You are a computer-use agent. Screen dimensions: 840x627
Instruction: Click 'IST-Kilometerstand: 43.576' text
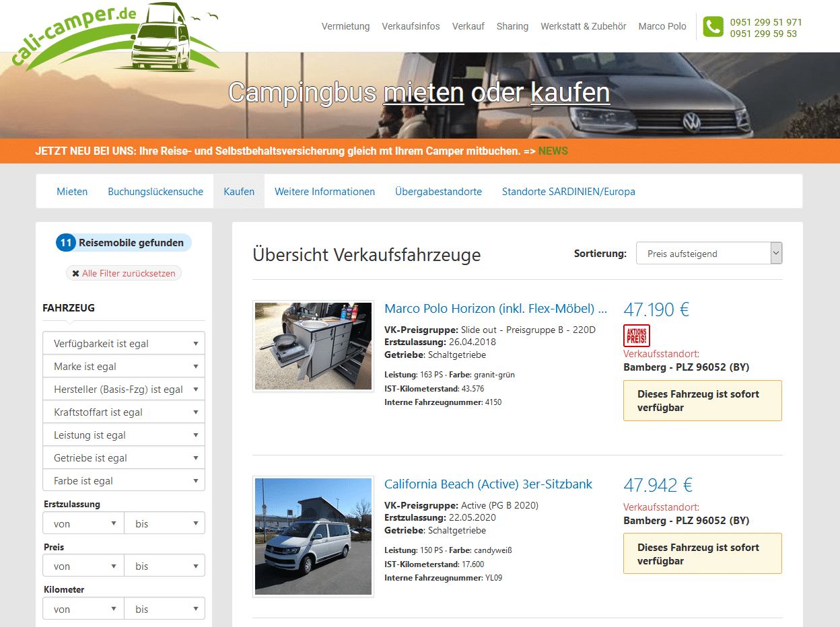434,389
